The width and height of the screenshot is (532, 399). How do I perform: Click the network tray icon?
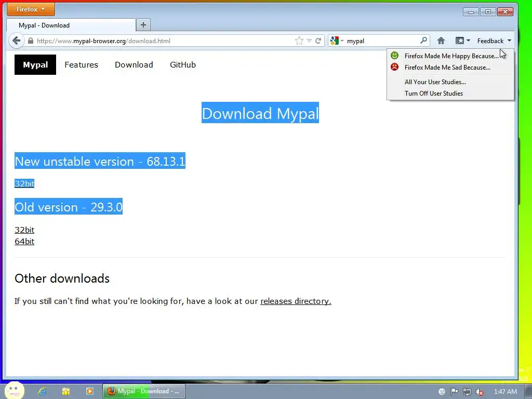click(x=467, y=392)
